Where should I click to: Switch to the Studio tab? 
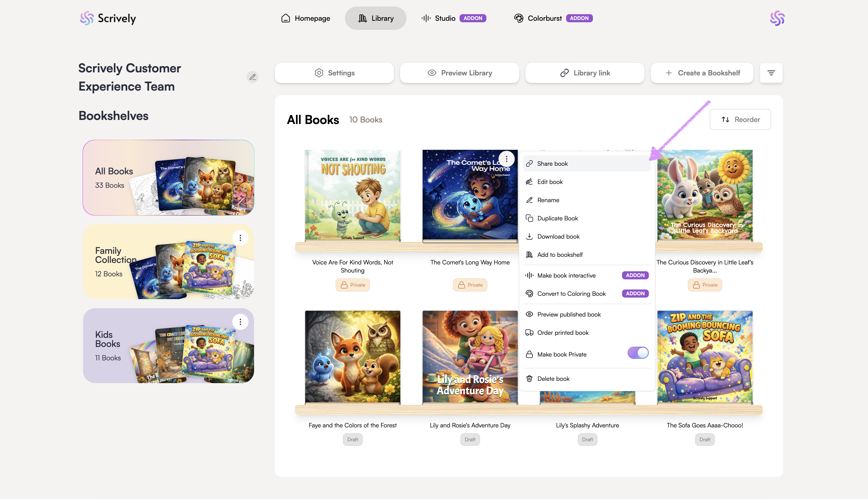click(x=444, y=18)
